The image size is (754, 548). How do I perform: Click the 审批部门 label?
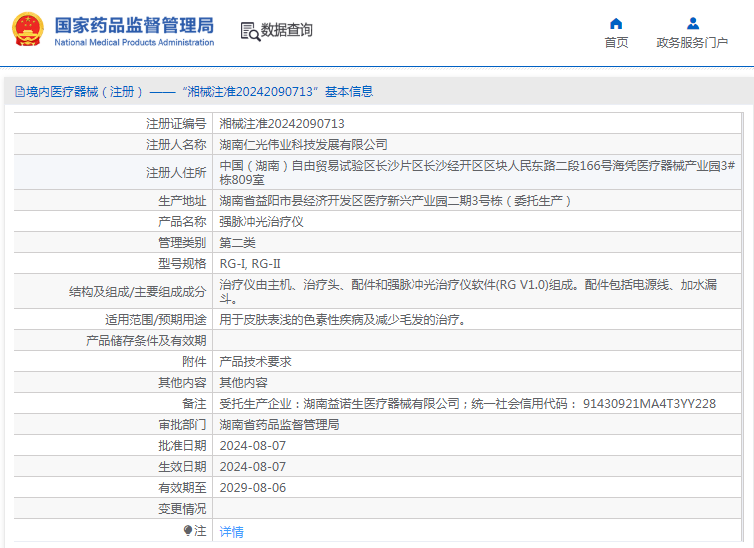point(182,424)
